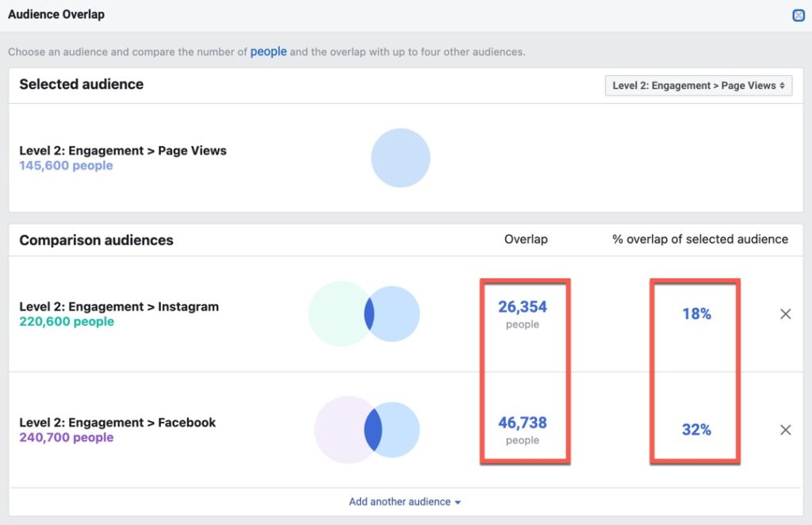Click the 'Selected audience' heading
The height and width of the screenshot is (525, 812).
82,84
